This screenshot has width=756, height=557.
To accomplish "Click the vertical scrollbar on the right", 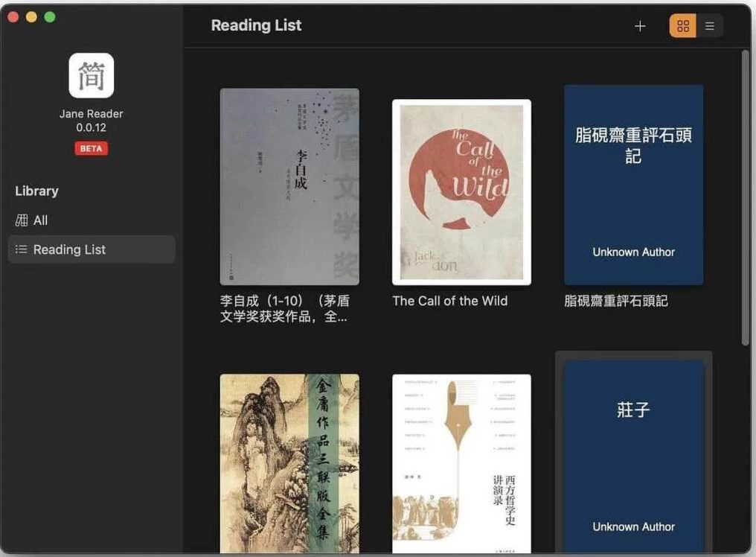I will [x=746, y=197].
